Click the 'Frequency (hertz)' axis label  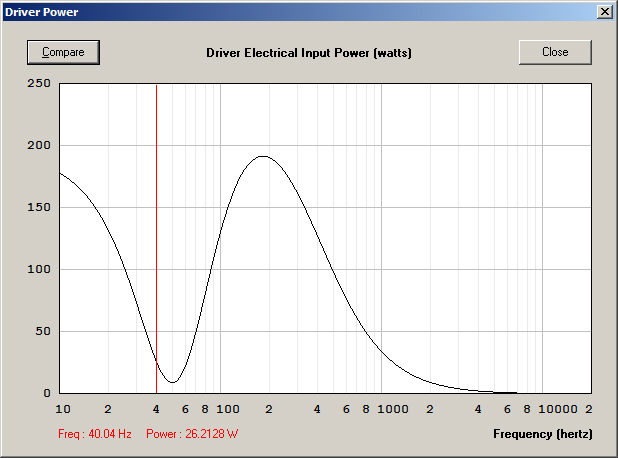coord(543,434)
